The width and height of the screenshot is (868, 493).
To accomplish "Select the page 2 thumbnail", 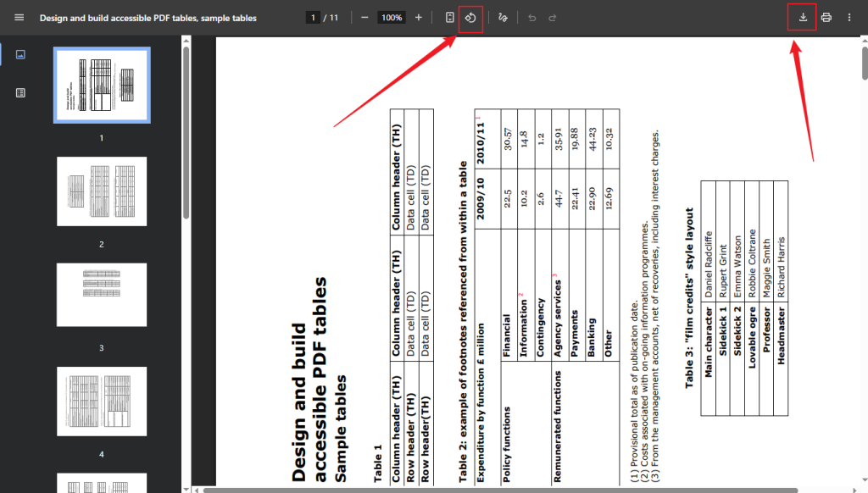I will (x=102, y=191).
